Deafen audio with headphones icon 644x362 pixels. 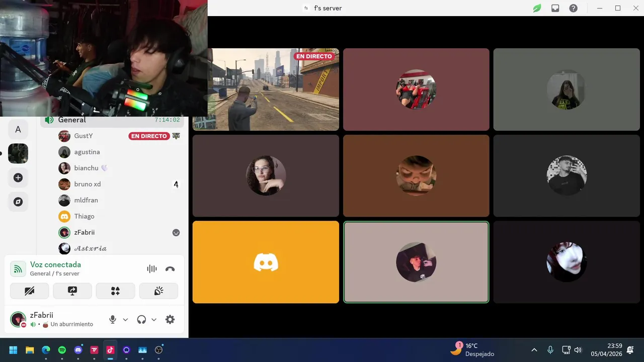141,319
